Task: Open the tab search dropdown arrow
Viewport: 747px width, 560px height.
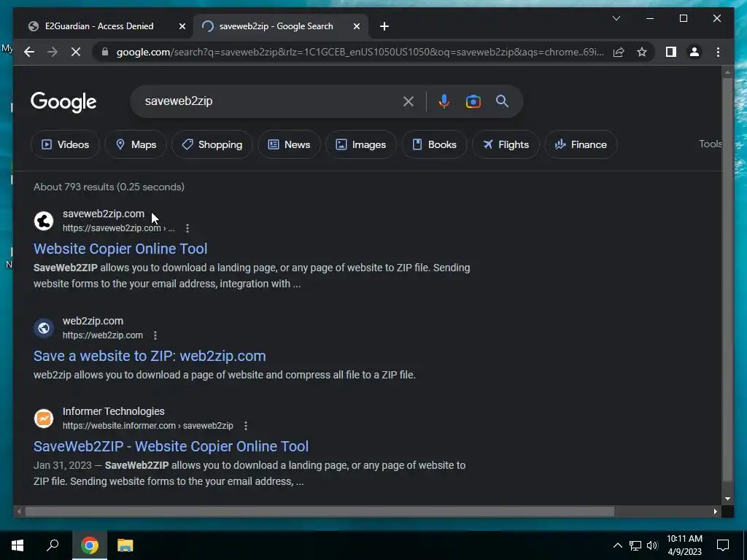Action: 616,18
